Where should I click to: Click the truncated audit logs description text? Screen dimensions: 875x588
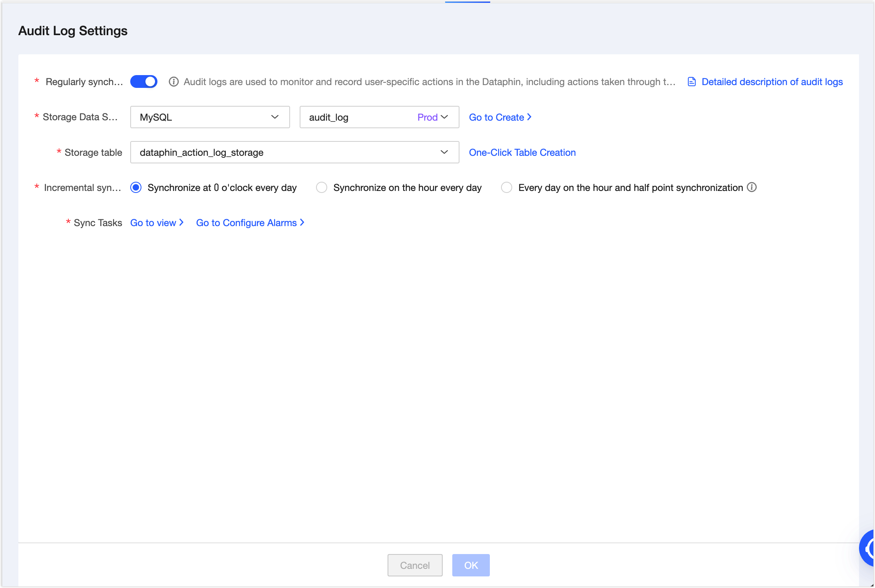tap(430, 82)
